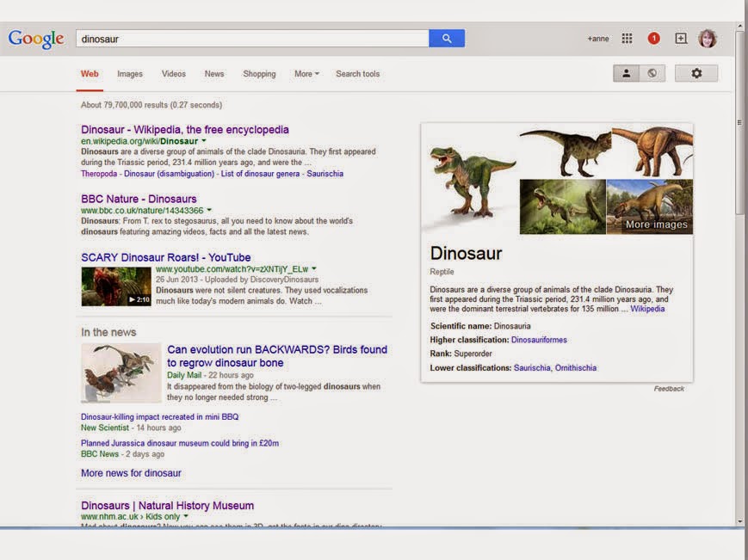Expand Wikipedia result URL dropdown arrow
This screenshot has width=748, height=560.
tap(204, 141)
